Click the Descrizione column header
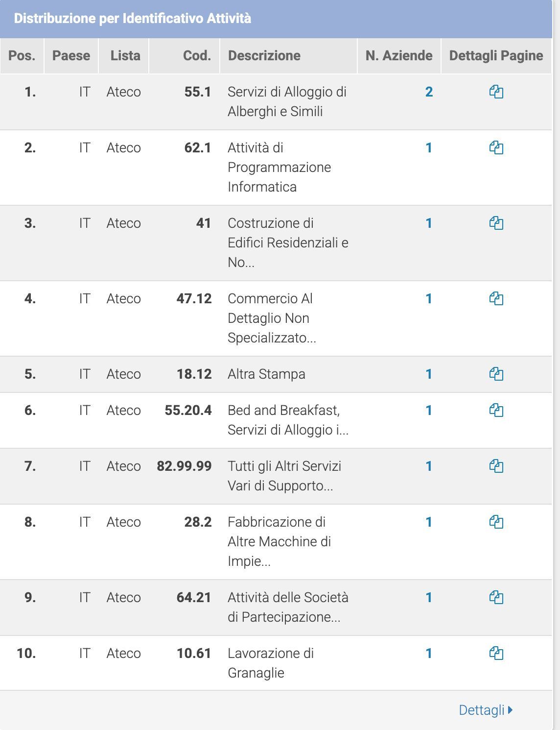Viewport: 560px width, 730px height. (264, 56)
